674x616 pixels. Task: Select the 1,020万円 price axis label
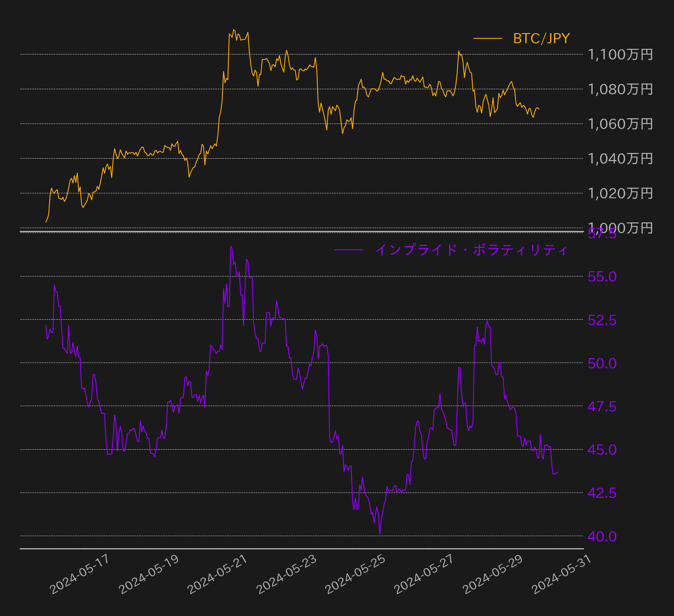click(620, 193)
